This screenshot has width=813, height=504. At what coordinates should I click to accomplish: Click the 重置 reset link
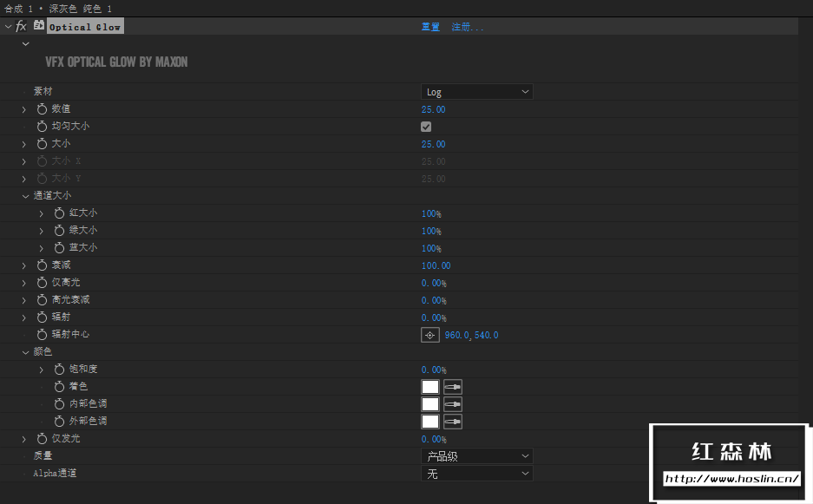pos(429,26)
